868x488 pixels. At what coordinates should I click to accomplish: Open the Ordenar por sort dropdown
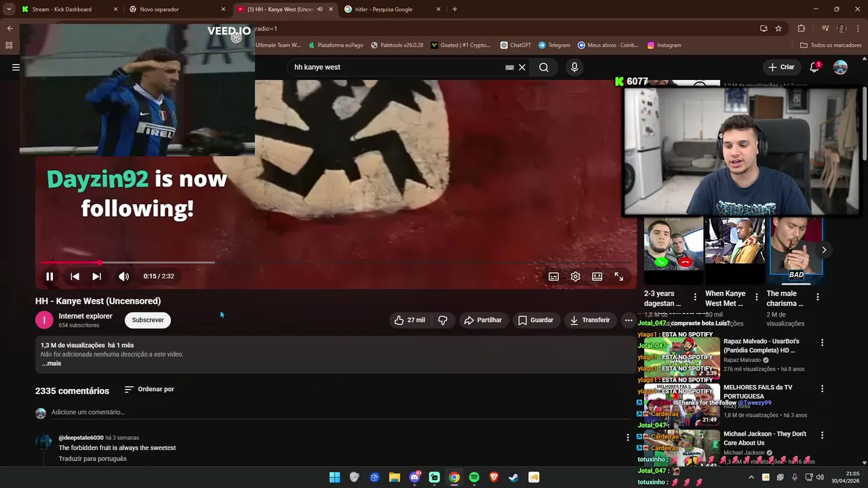[150, 389]
